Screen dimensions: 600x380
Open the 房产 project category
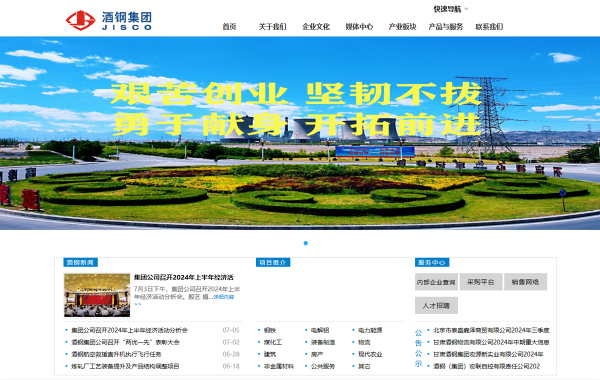pyautogui.click(x=317, y=354)
